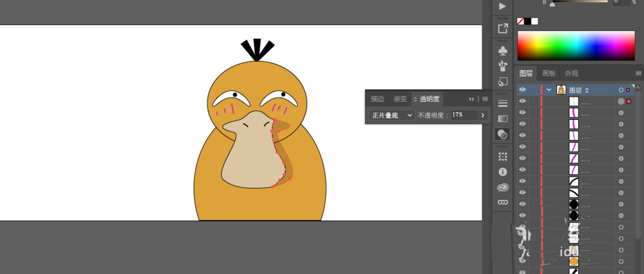
Task: Open the dotted-square Transform panel icon
Action: [502, 156]
